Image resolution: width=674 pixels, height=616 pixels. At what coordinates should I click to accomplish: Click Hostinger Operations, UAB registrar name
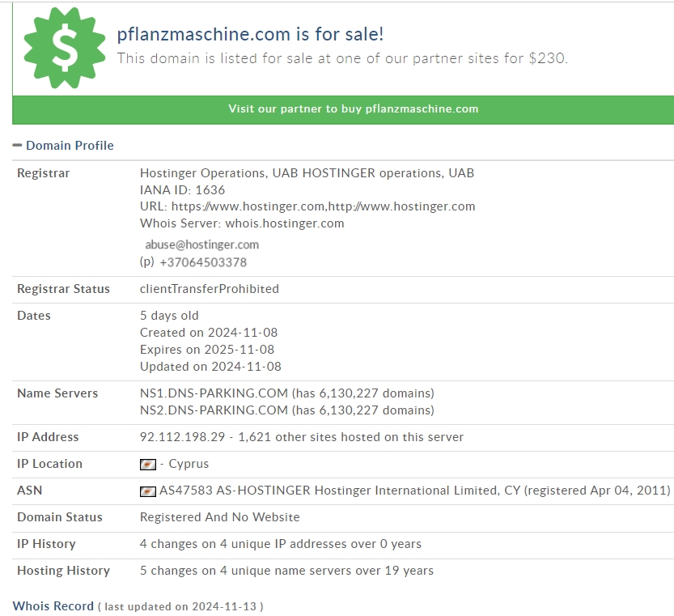[307, 173]
